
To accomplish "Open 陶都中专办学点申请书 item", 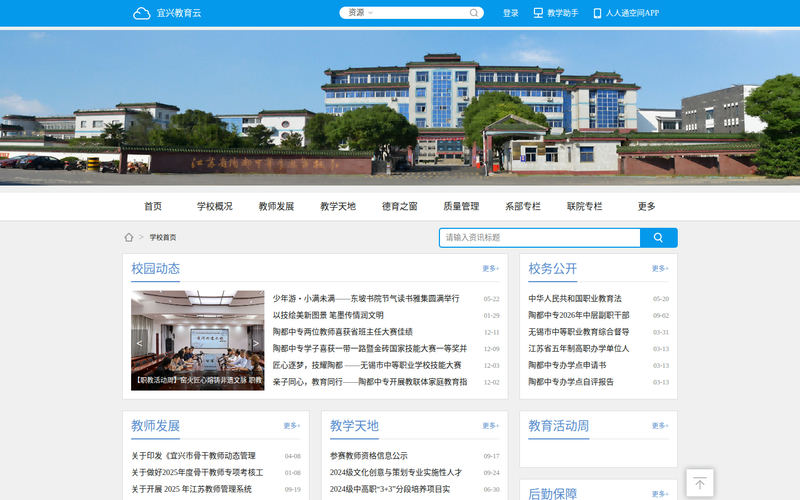I will 567,365.
